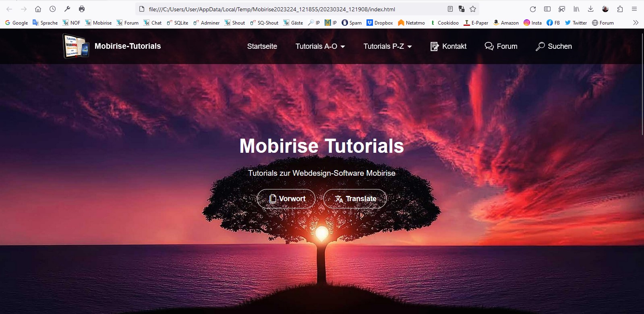The image size is (644, 314).
Task: Click the screenshot scissors icon
Action: pyautogui.click(x=562, y=9)
